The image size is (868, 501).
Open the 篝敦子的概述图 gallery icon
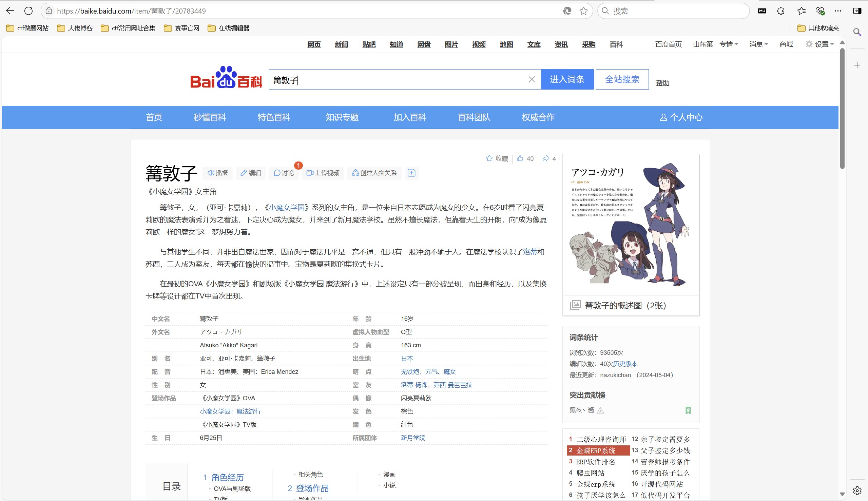[x=575, y=305]
